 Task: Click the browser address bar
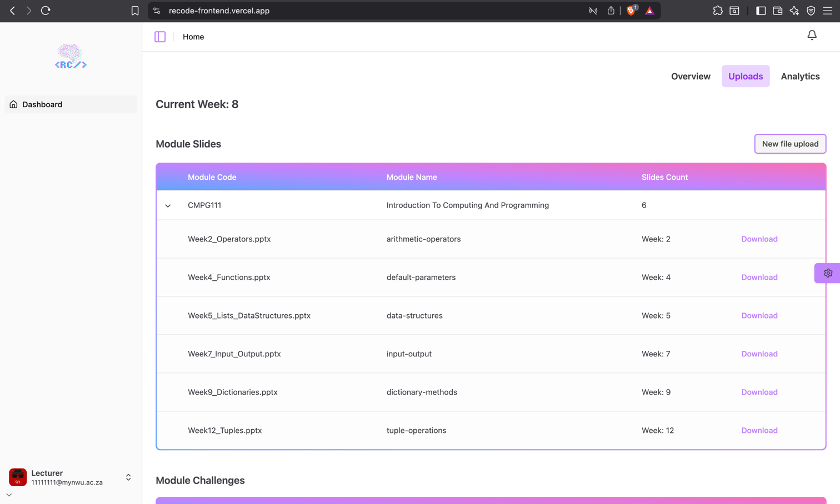(x=367, y=11)
